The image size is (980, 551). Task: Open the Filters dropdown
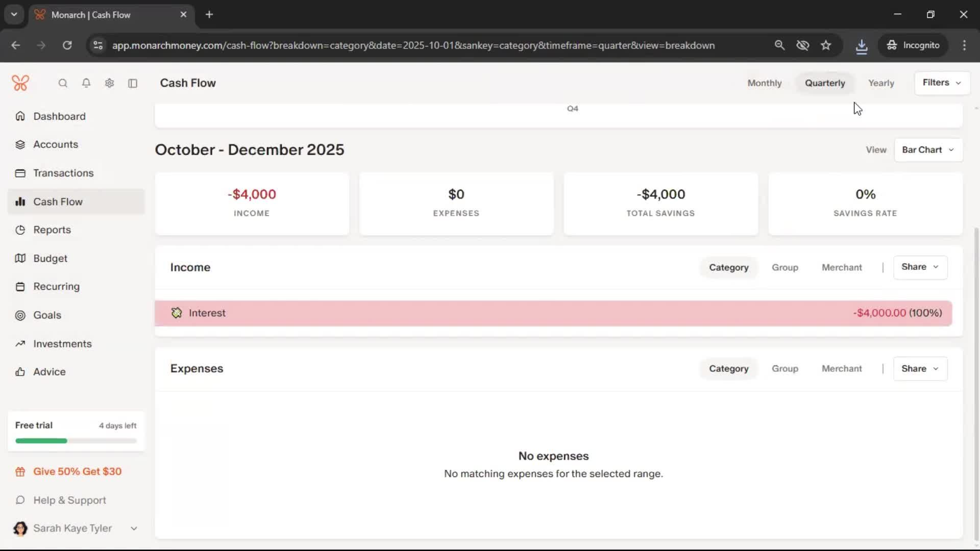(x=942, y=83)
